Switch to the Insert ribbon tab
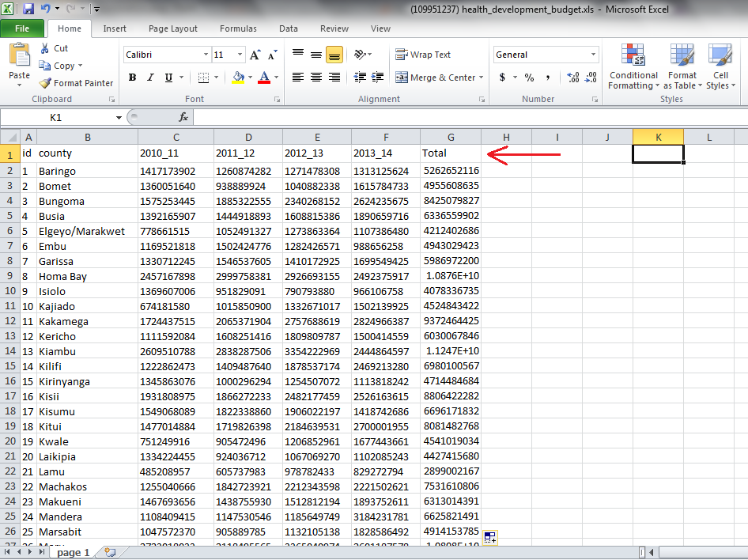This screenshot has width=748, height=560. pos(115,28)
